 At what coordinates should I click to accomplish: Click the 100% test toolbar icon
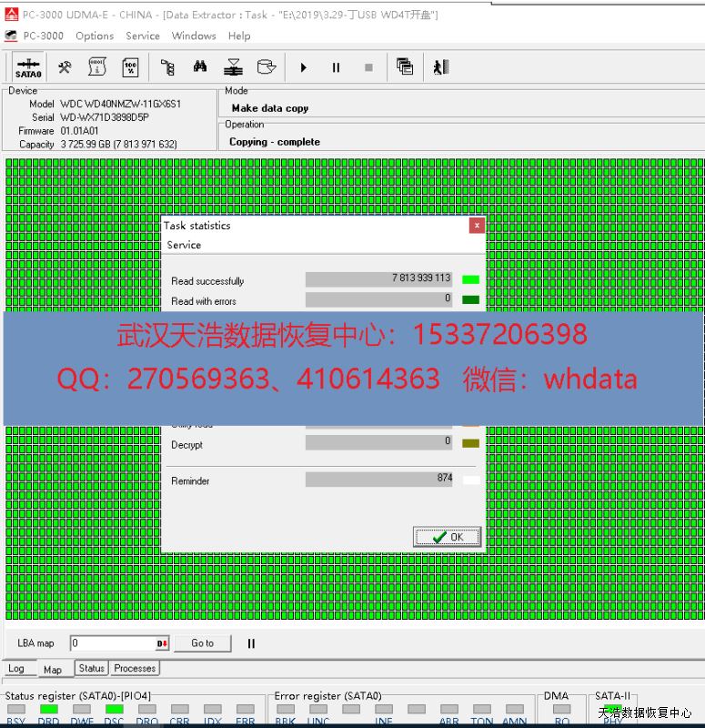tap(130, 67)
